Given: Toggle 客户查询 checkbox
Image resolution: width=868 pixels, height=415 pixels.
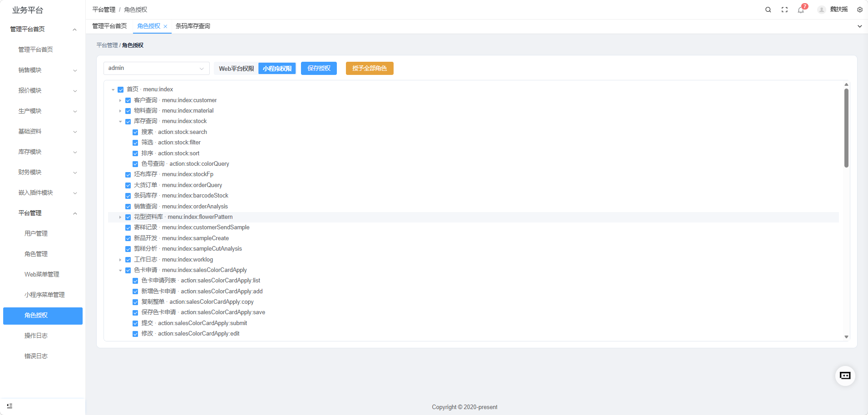Looking at the screenshot, I should pyautogui.click(x=128, y=100).
